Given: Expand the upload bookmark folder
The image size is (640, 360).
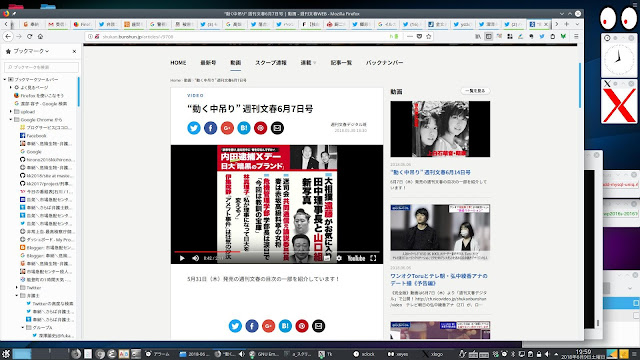Looking at the screenshot, I should pos(11,111).
